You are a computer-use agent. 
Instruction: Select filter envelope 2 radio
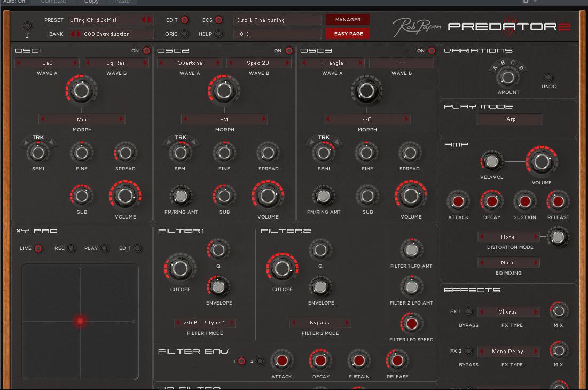pos(260,361)
